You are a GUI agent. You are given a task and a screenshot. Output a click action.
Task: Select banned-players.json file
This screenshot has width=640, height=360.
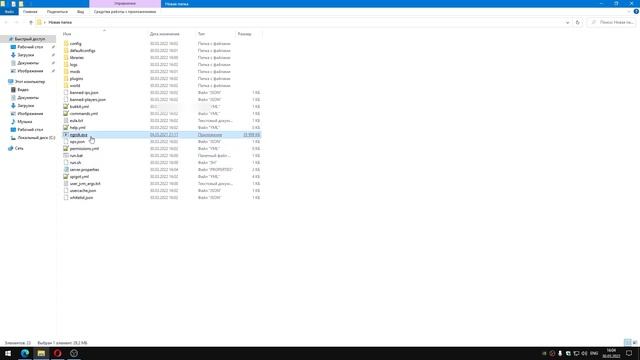point(88,100)
